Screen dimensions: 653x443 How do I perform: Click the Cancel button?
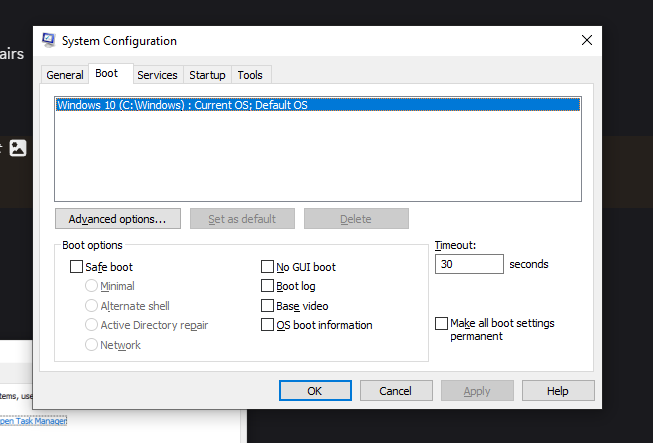click(x=397, y=391)
